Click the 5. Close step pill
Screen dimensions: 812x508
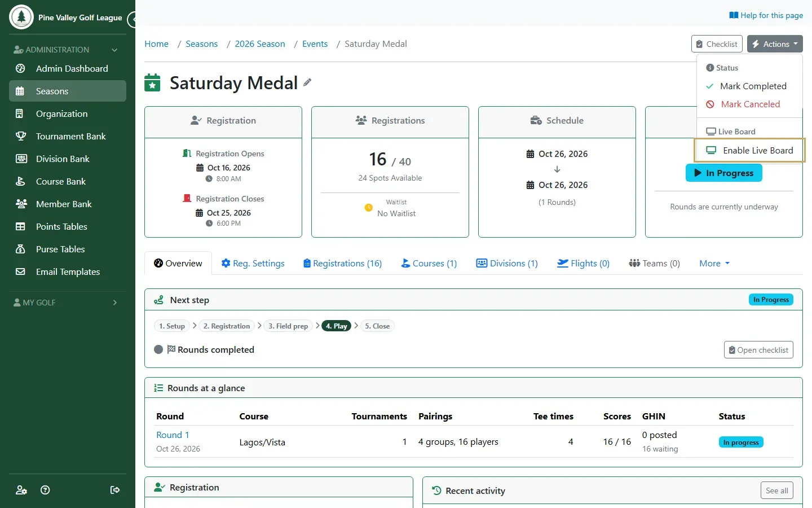377,326
